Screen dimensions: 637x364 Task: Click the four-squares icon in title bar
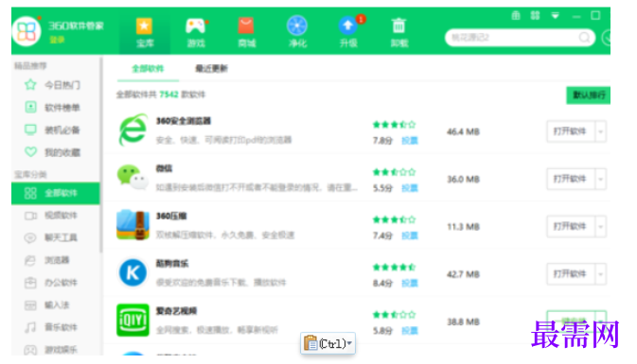click(x=535, y=16)
